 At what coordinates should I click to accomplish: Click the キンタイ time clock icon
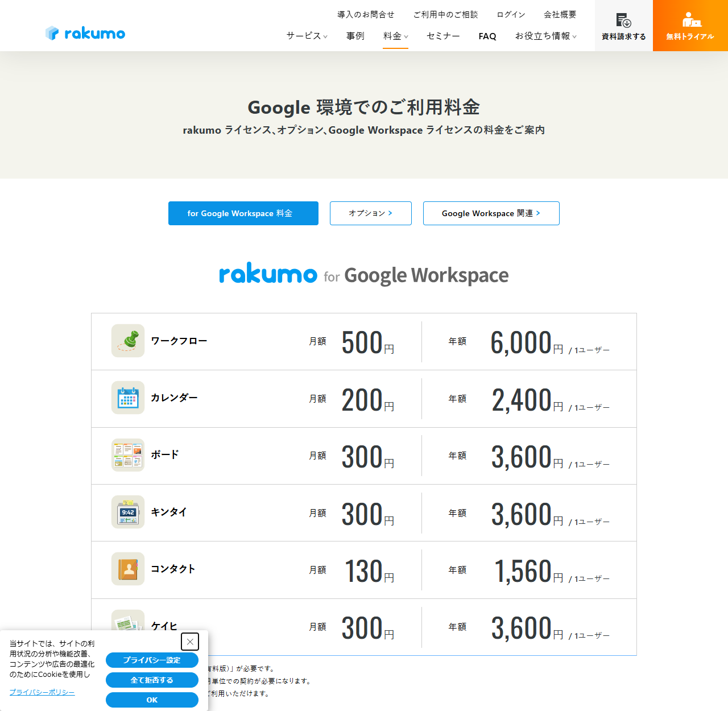point(128,512)
